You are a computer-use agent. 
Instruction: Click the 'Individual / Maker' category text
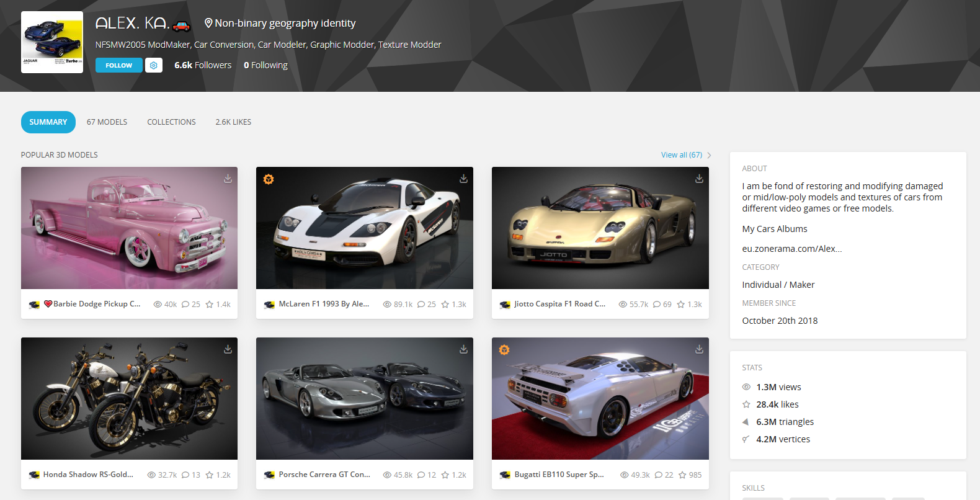click(x=778, y=285)
